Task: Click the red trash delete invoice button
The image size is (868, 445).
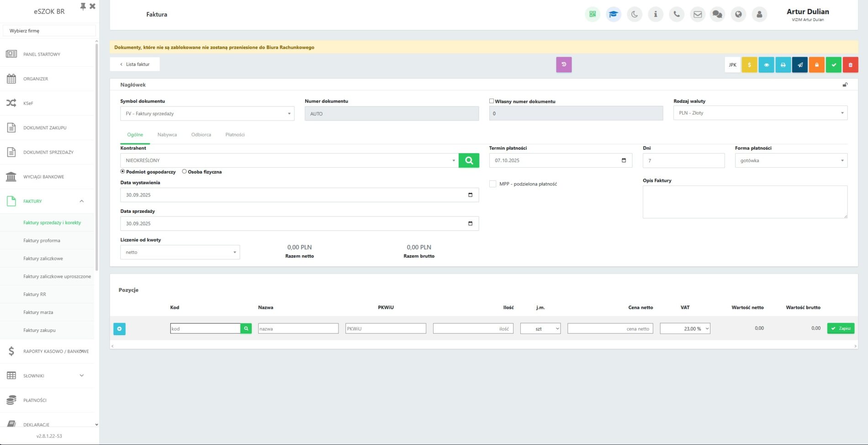Action: click(850, 65)
